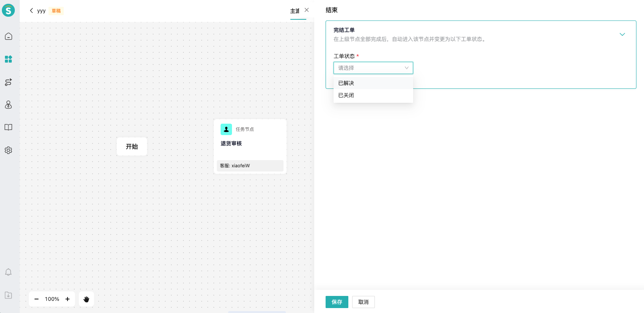644x313 pixels.
Task: Zoom in with the plus button
Action: tap(67, 299)
